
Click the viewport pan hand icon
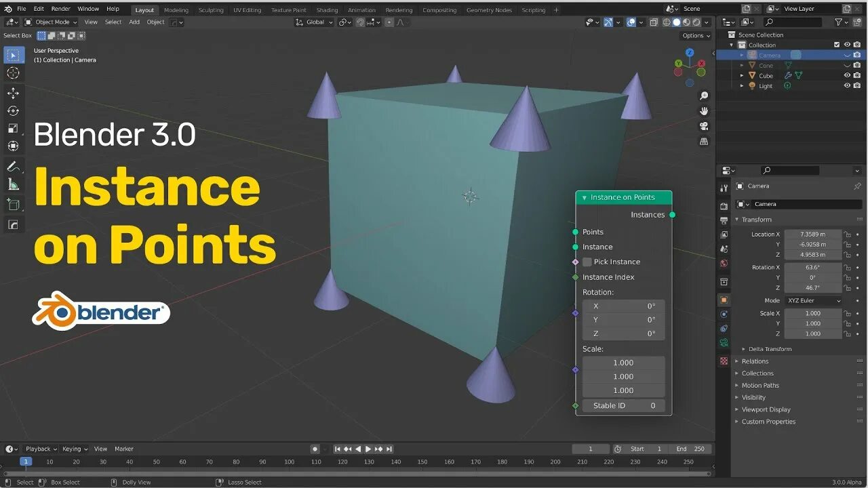[704, 111]
